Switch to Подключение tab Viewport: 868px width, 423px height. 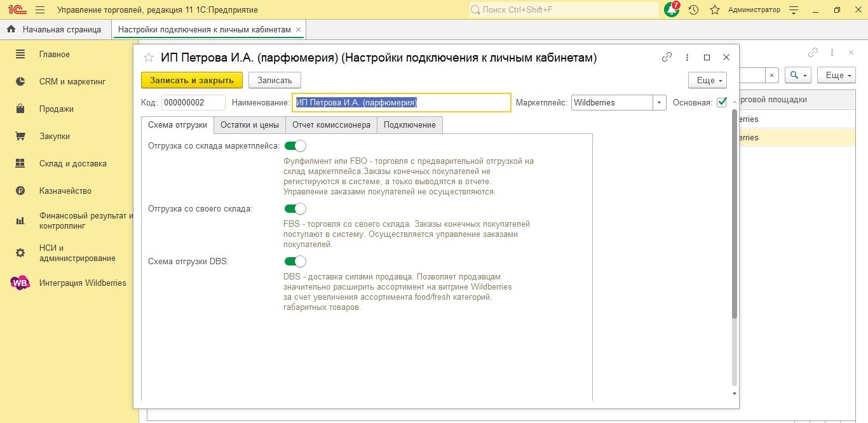point(410,125)
